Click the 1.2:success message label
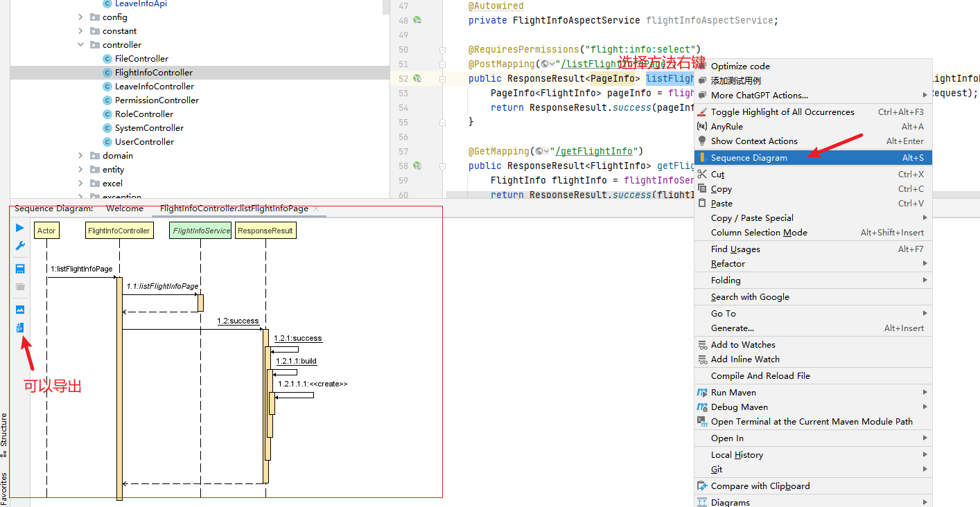 coord(238,321)
